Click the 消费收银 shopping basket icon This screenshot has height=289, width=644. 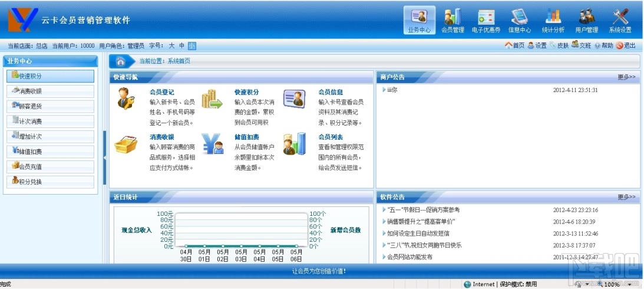pyautogui.click(x=126, y=144)
